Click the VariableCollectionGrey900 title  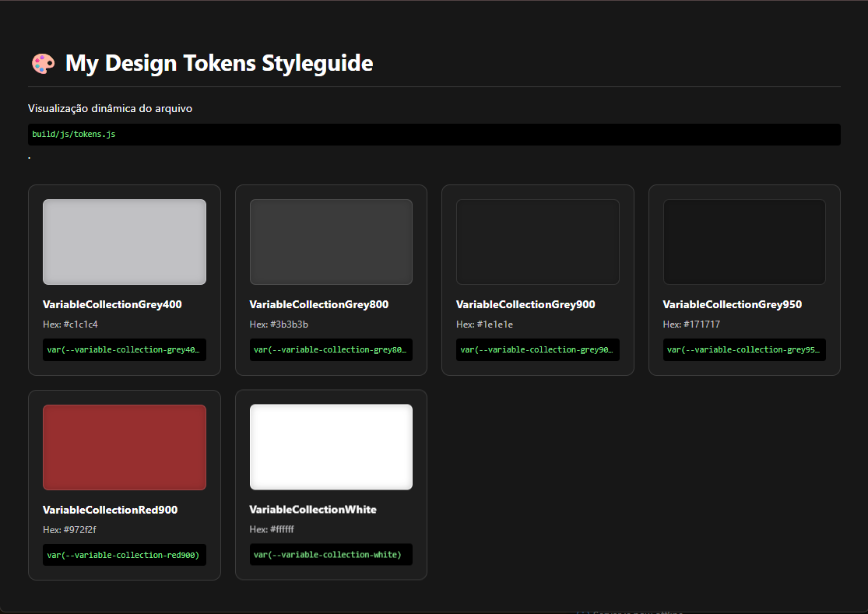coord(525,305)
